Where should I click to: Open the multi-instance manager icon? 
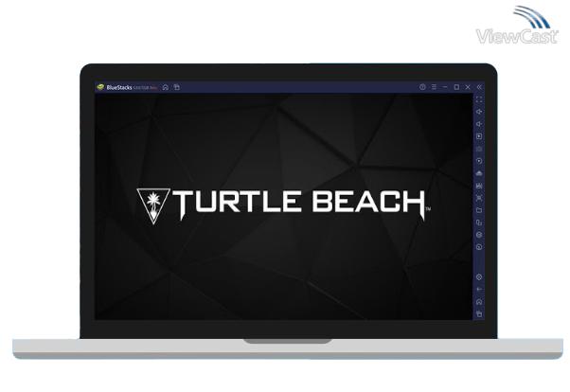pos(479,223)
